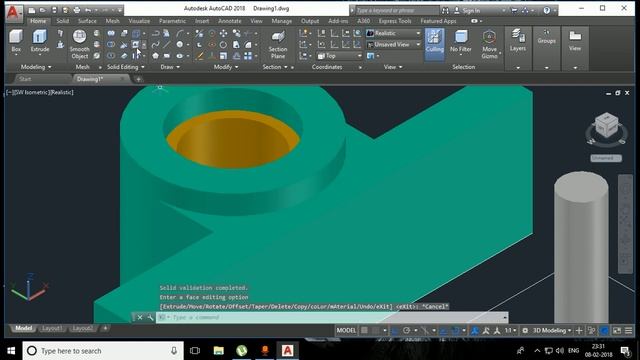The width and height of the screenshot is (640, 360).
Task: Click the keyword search input field
Action: click(397, 10)
